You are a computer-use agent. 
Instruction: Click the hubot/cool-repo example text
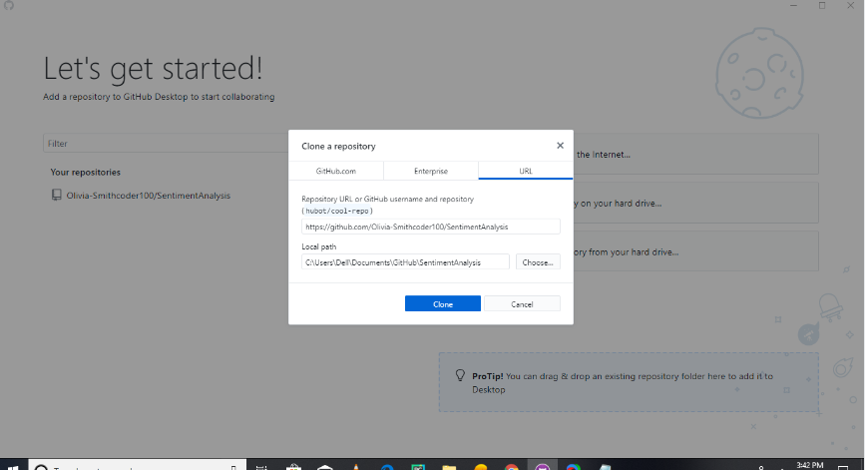(337, 211)
